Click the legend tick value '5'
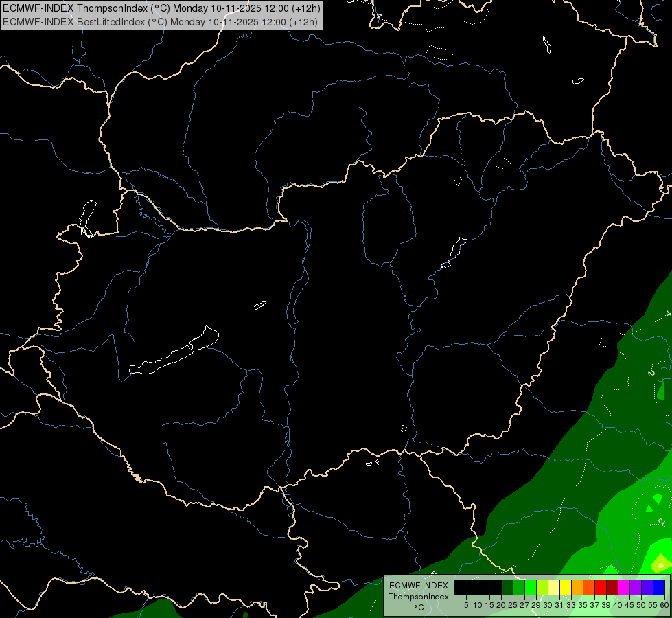Viewport: 672px width, 618px height. [x=466, y=605]
